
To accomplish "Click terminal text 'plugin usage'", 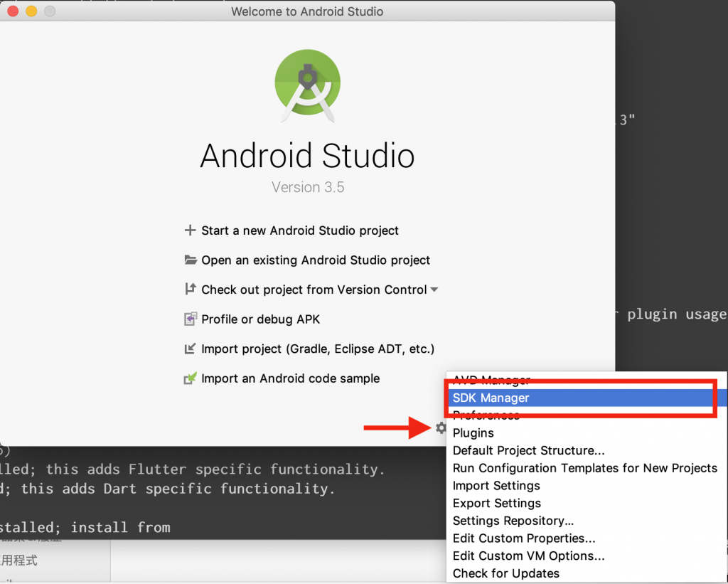I will coord(677,314).
